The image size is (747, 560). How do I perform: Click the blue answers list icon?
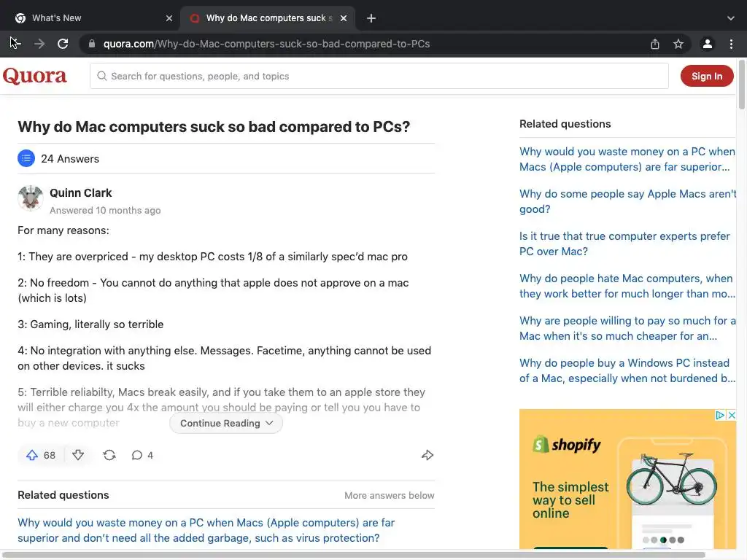(26, 158)
